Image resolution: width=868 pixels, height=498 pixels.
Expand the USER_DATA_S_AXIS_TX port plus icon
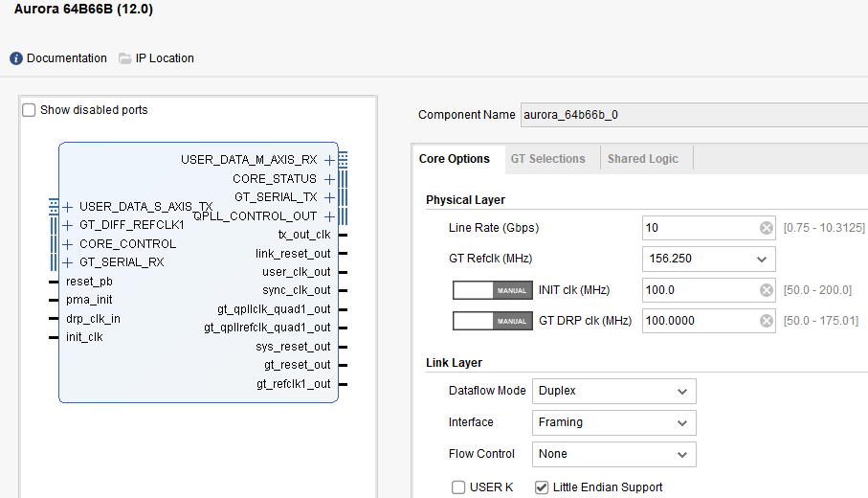pos(68,207)
